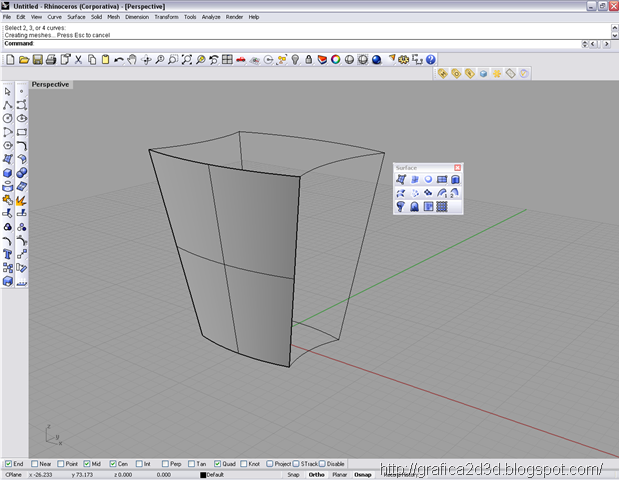This screenshot has width=619, height=480.
Task: Select the blue Box solid tool
Action: (x=8, y=173)
